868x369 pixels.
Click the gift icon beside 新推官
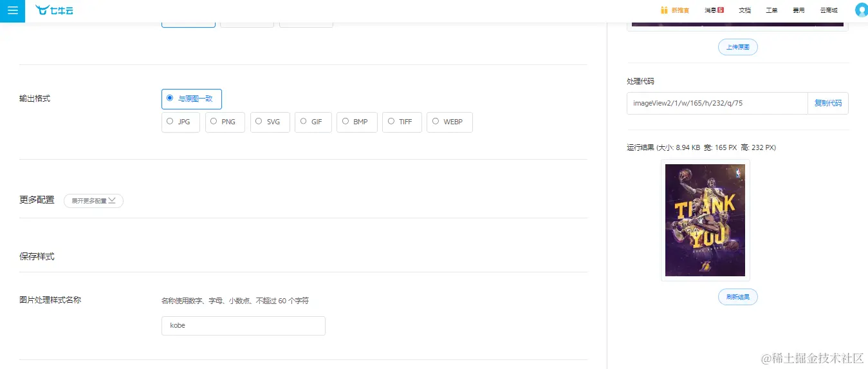(x=664, y=10)
